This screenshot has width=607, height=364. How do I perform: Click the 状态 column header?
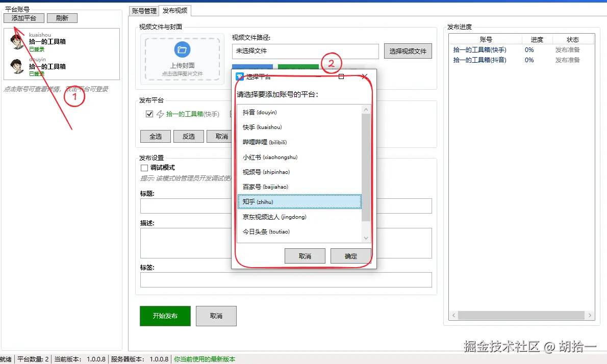point(573,39)
